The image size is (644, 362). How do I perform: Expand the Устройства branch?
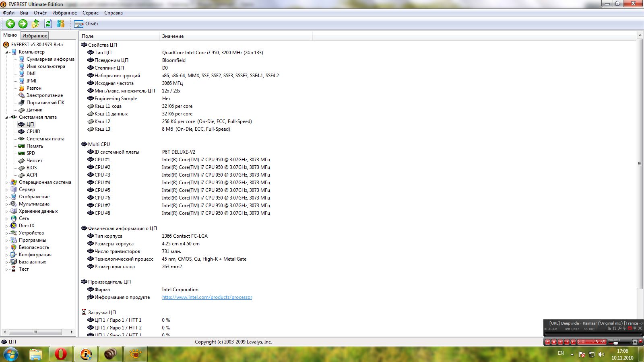tap(7, 233)
